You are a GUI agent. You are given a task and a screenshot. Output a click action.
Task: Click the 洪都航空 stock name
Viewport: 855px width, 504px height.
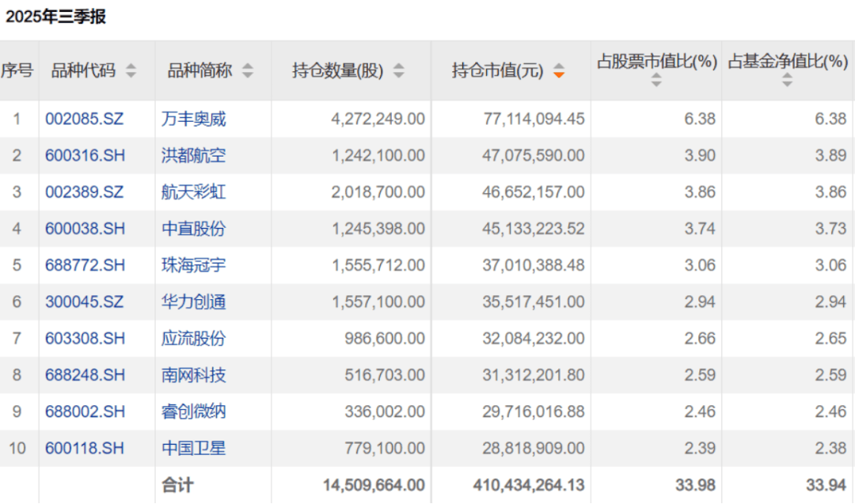click(194, 156)
